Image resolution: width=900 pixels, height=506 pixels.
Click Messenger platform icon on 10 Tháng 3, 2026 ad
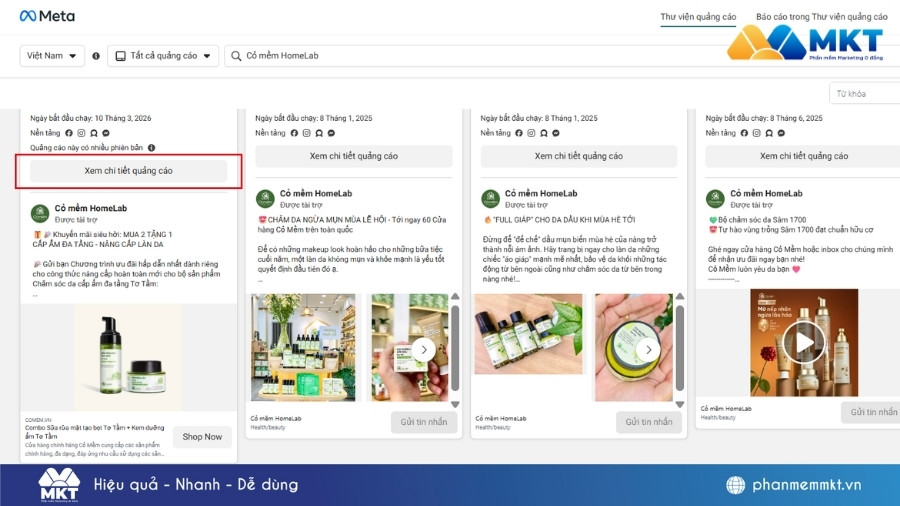(106, 133)
